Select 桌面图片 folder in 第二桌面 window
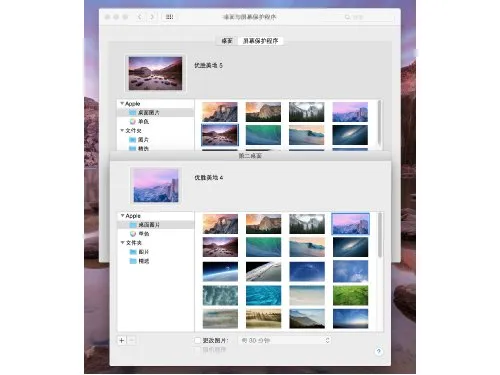500x375 pixels. [x=156, y=225]
